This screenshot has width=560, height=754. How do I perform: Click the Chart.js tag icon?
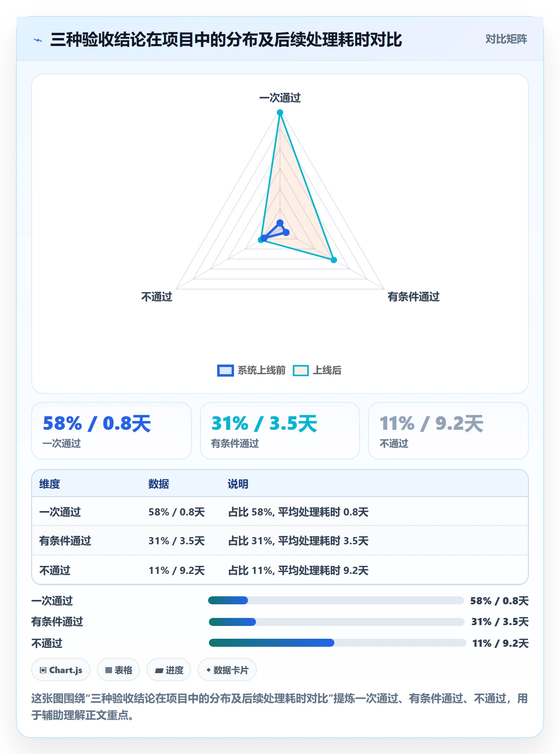click(43, 670)
